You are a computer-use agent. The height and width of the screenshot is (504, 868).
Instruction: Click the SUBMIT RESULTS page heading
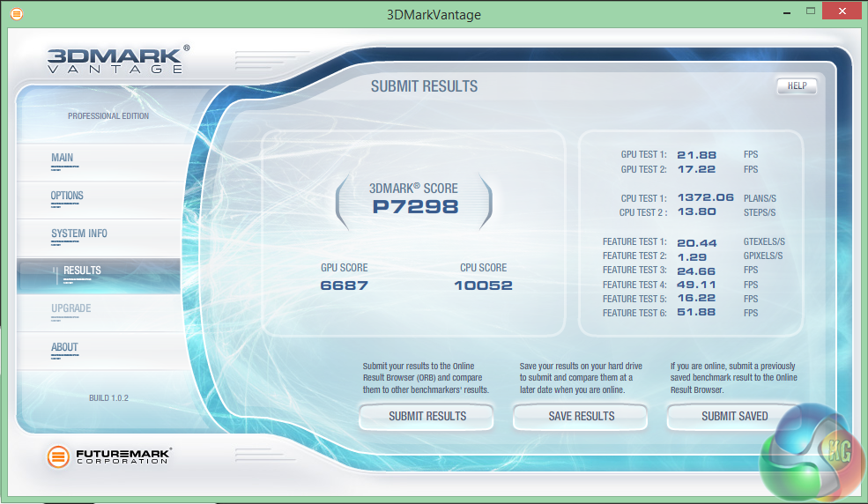424,86
